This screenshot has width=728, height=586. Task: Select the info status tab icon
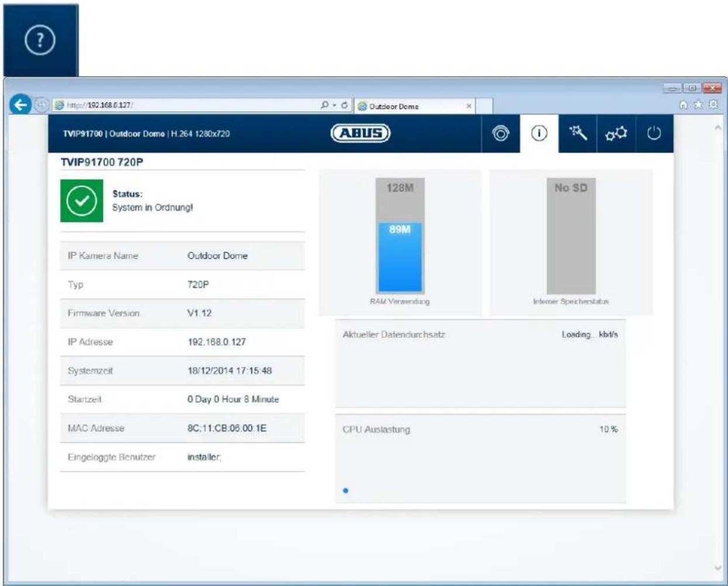pos(539,134)
